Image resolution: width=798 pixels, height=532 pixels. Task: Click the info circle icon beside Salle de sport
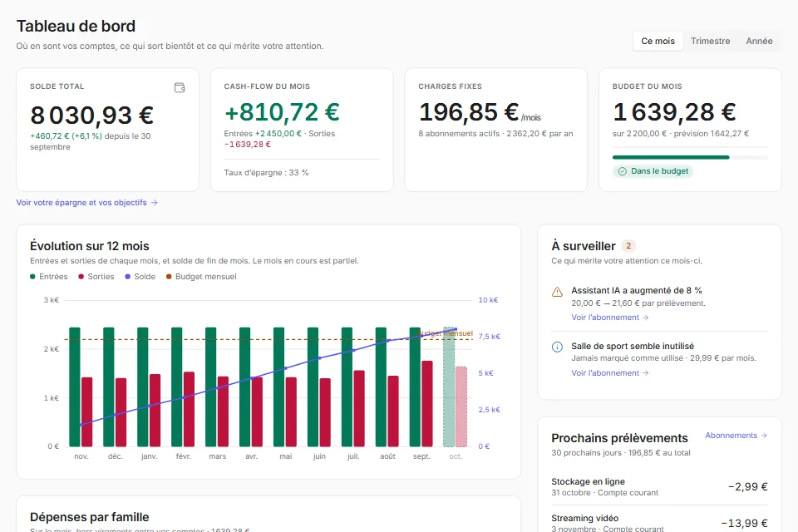click(x=557, y=347)
